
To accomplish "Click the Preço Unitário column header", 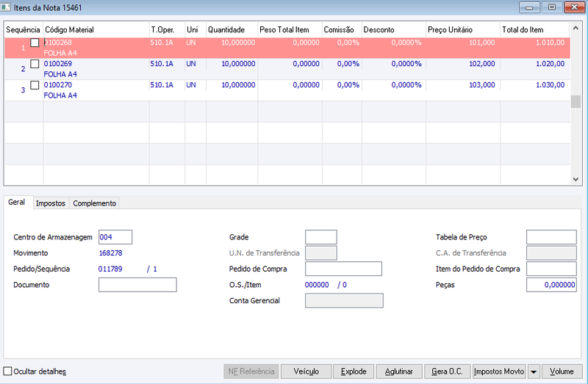I will tap(463, 29).
